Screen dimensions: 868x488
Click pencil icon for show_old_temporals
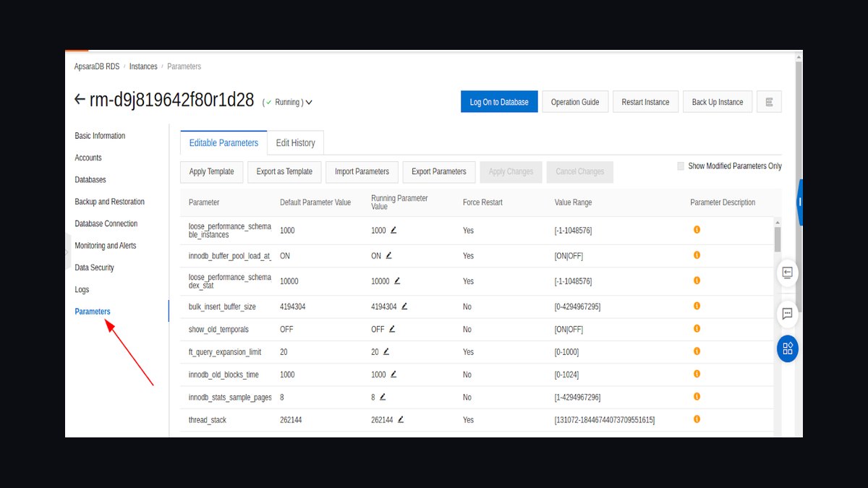click(392, 329)
